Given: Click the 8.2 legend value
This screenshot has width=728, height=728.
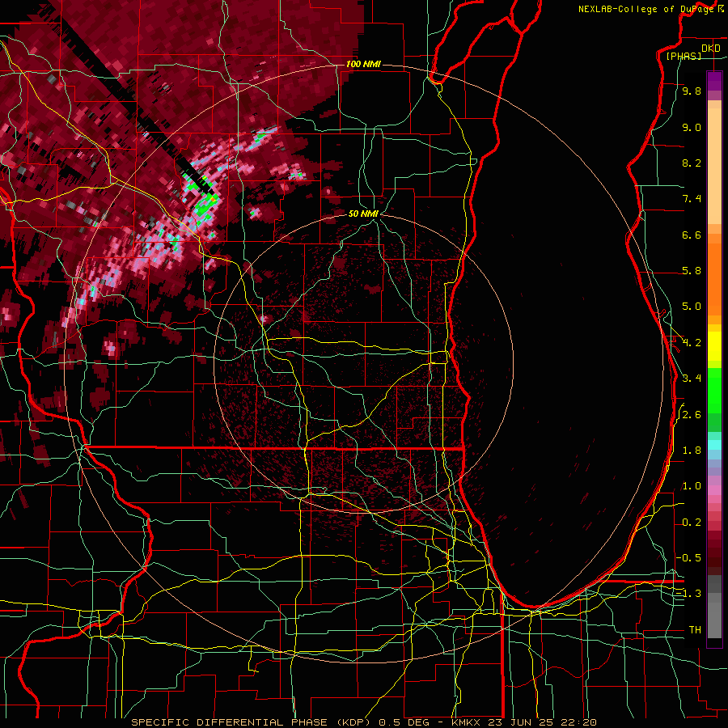Looking at the screenshot, I should [692, 163].
